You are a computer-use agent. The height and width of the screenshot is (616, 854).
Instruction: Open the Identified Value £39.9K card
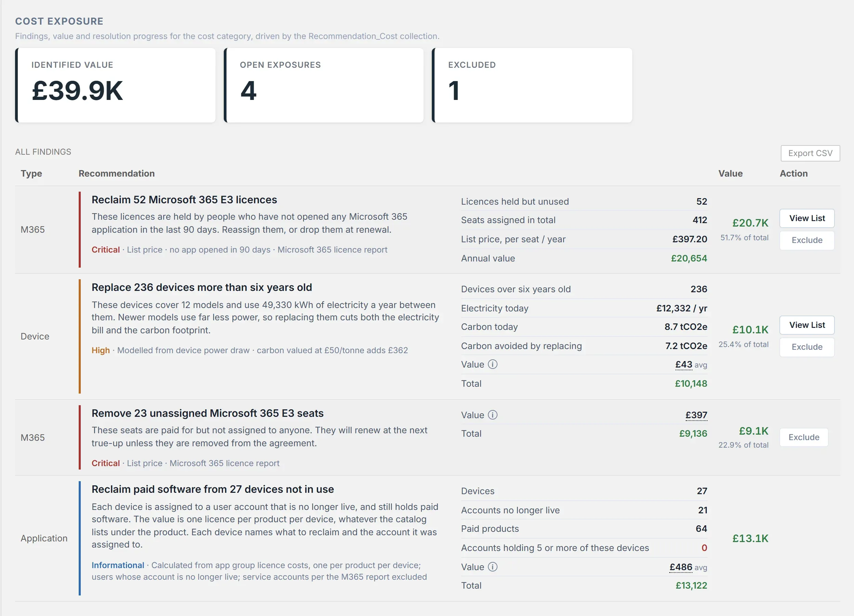[115, 85]
